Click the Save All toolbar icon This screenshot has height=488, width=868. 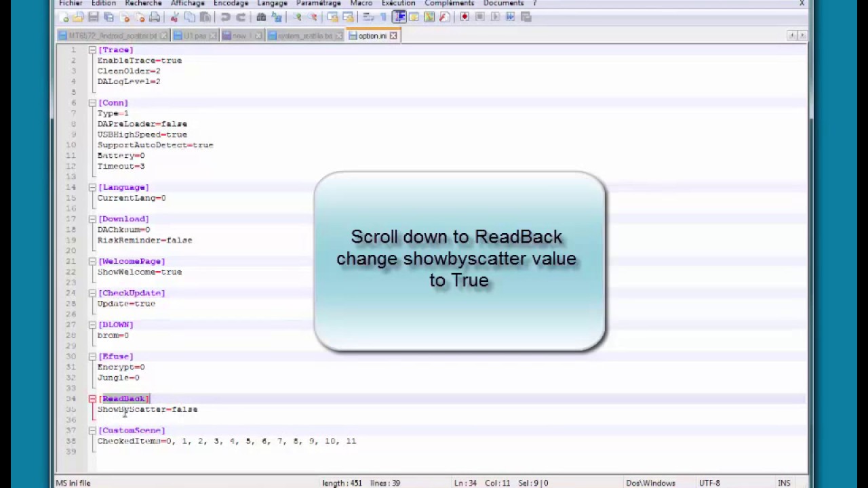[109, 17]
